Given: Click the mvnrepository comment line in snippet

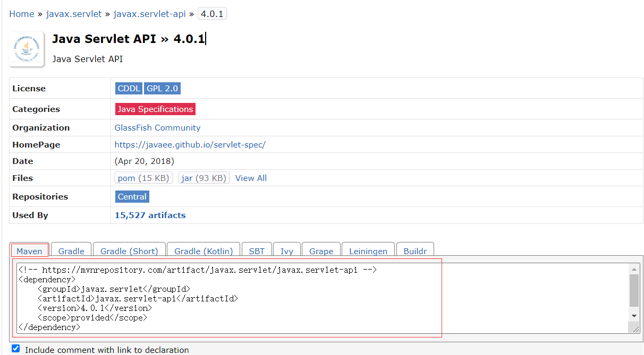Looking at the screenshot, I should tap(197, 270).
